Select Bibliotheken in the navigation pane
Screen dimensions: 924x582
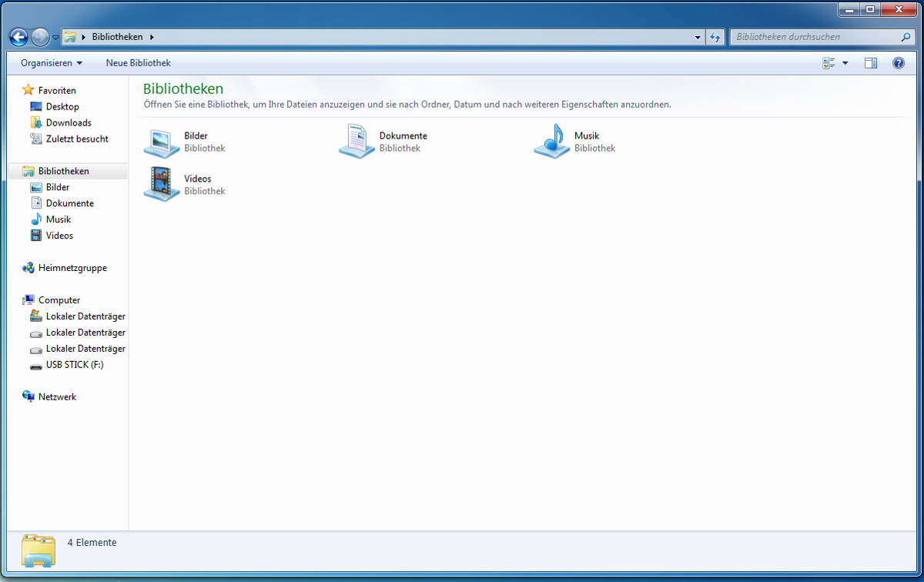tap(64, 172)
